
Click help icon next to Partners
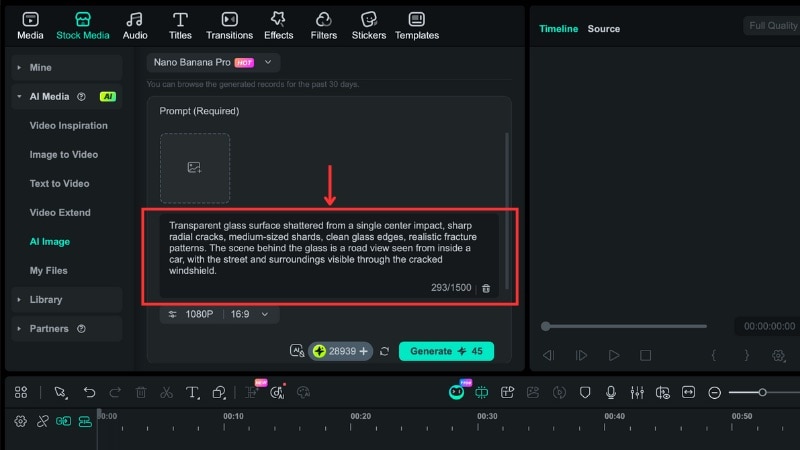(81, 329)
